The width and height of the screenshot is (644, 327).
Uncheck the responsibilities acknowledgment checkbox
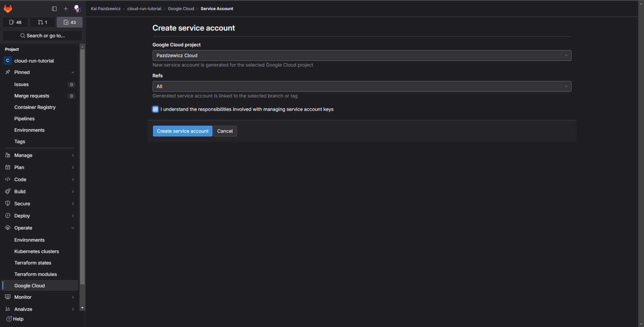(155, 109)
